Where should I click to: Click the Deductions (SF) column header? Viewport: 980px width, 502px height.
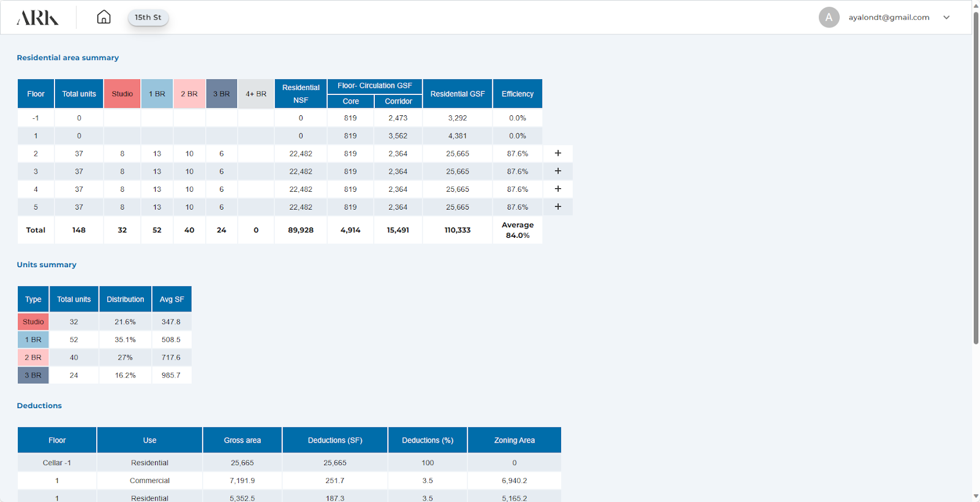pyautogui.click(x=334, y=440)
